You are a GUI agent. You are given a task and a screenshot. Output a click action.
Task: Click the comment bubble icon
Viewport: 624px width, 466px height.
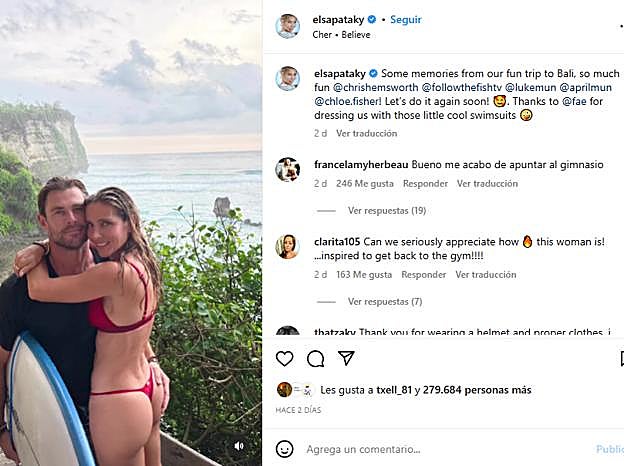coord(315,358)
